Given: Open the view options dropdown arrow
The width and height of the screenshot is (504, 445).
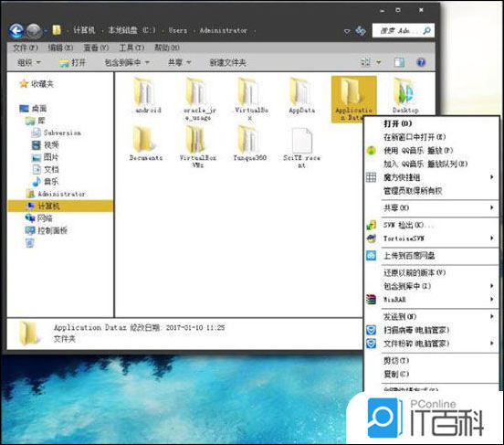Looking at the screenshot, I should [378, 62].
